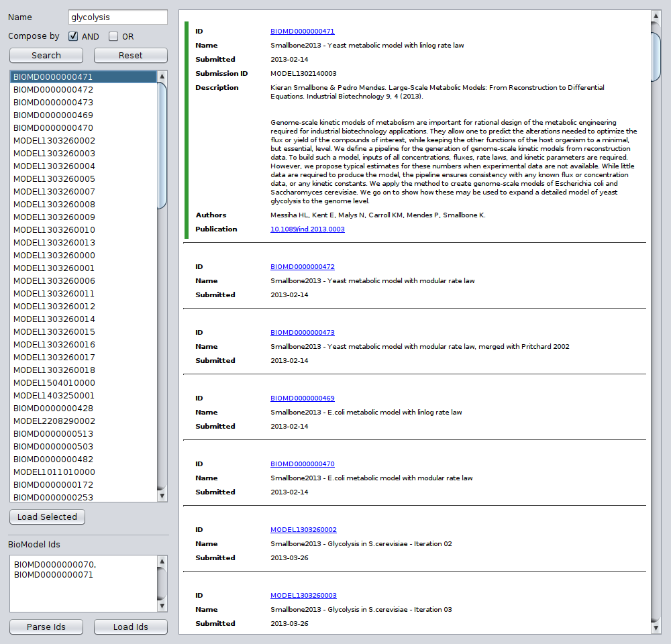Select MODEL1303260013 in the model list

[x=83, y=243]
